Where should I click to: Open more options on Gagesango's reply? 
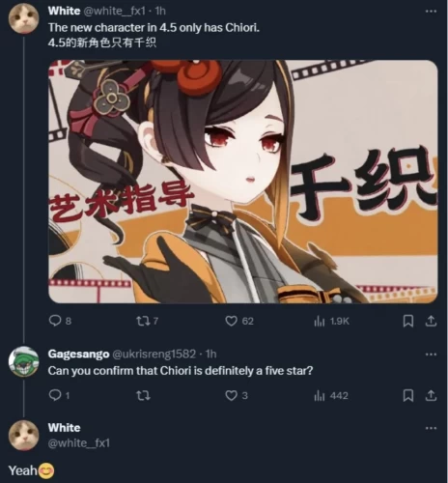tap(431, 355)
